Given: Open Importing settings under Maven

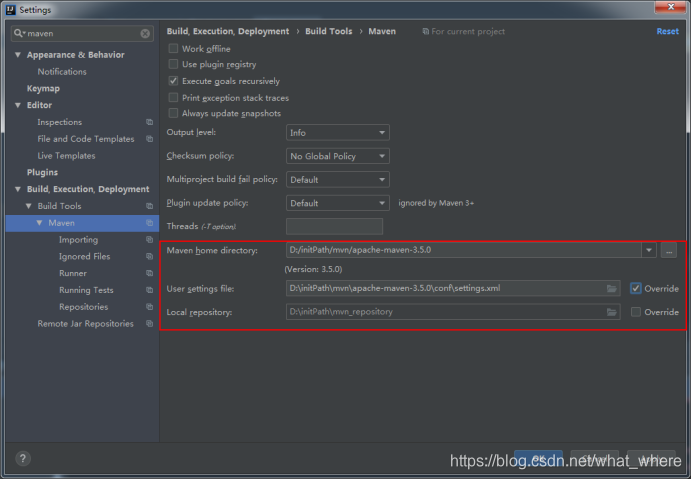Looking at the screenshot, I should click(79, 240).
